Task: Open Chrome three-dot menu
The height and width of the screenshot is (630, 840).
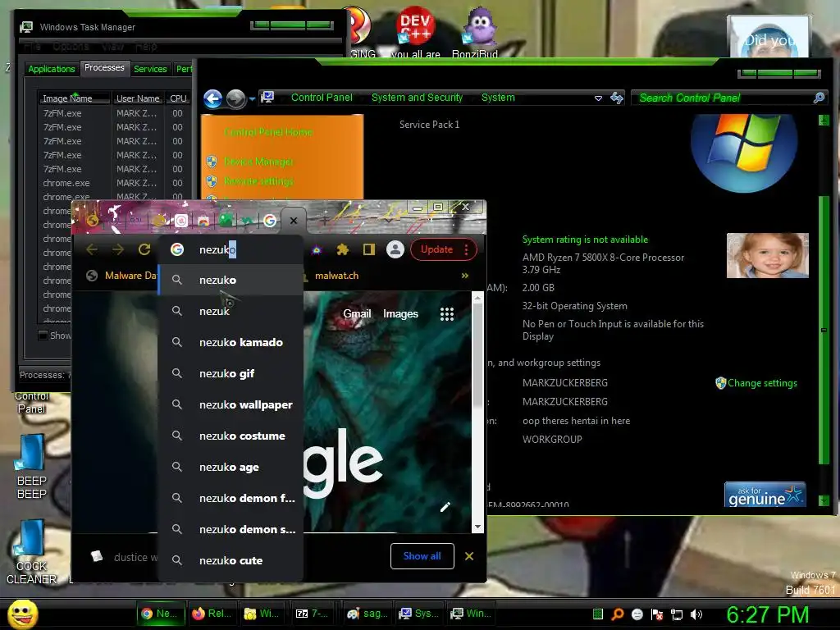Action: click(x=467, y=249)
